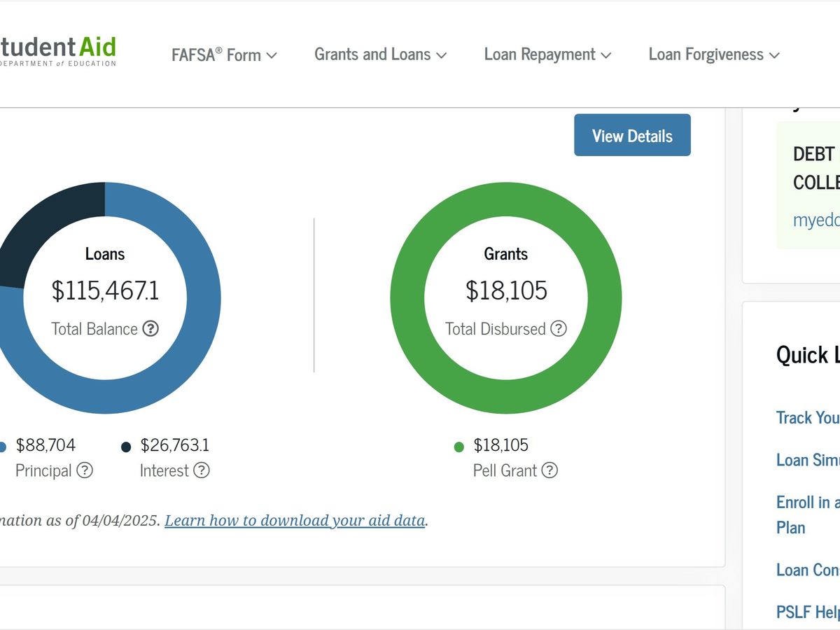Open the Loan Forgiveness dropdown
This screenshot has height=630, width=840.
pyautogui.click(x=714, y=55)
